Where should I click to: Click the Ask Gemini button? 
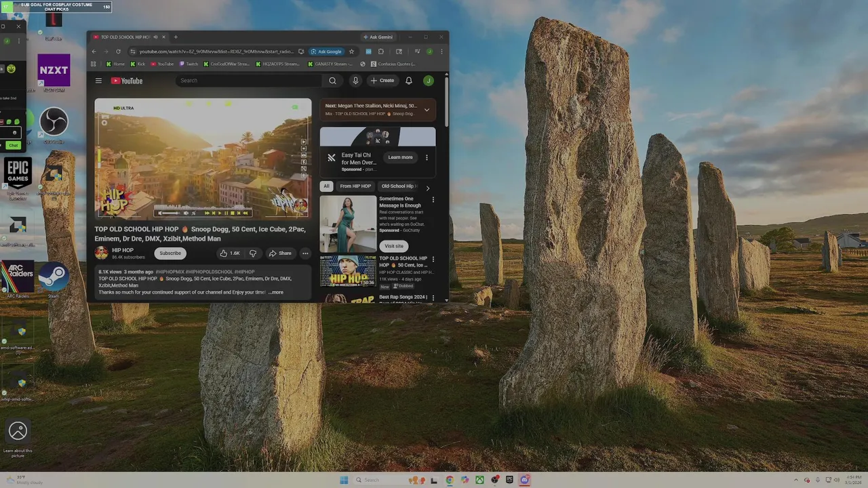[x=377, y=37]
